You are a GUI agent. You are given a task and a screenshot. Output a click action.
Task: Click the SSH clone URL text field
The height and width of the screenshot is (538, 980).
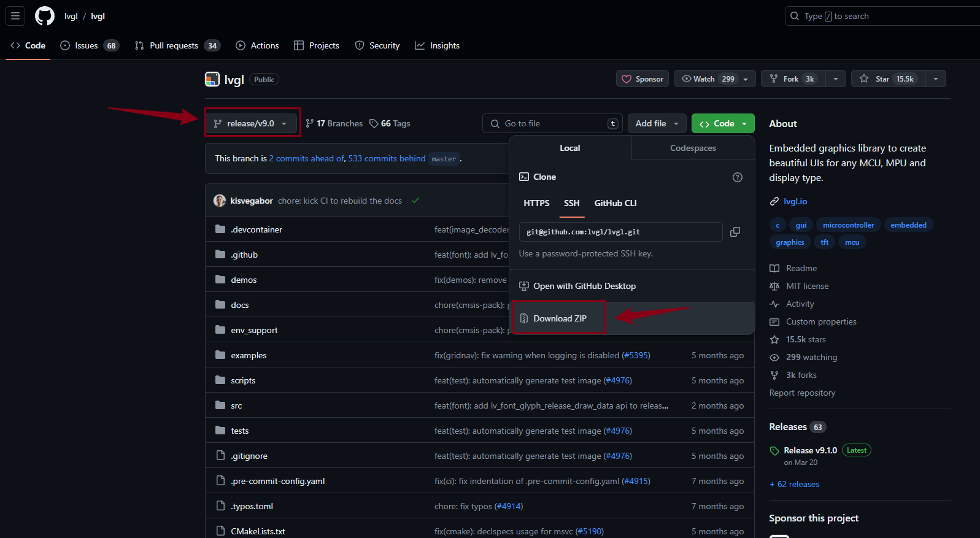click(x=620, y=232)
